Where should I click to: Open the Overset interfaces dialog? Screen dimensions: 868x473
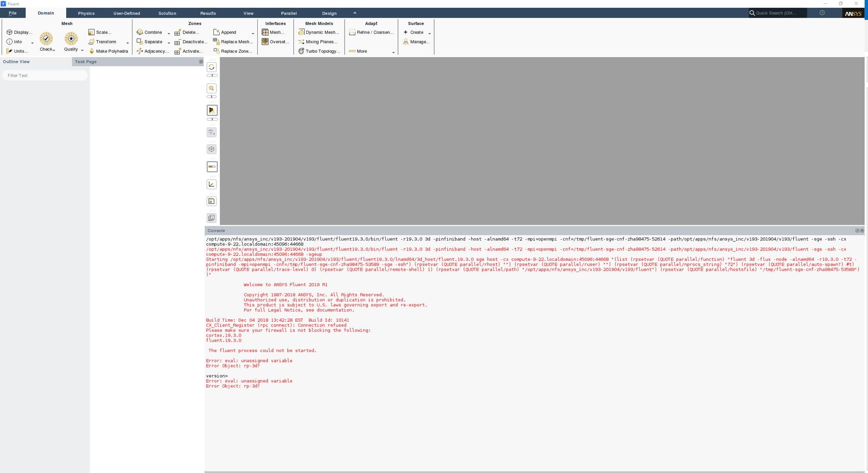click(275, 42)
